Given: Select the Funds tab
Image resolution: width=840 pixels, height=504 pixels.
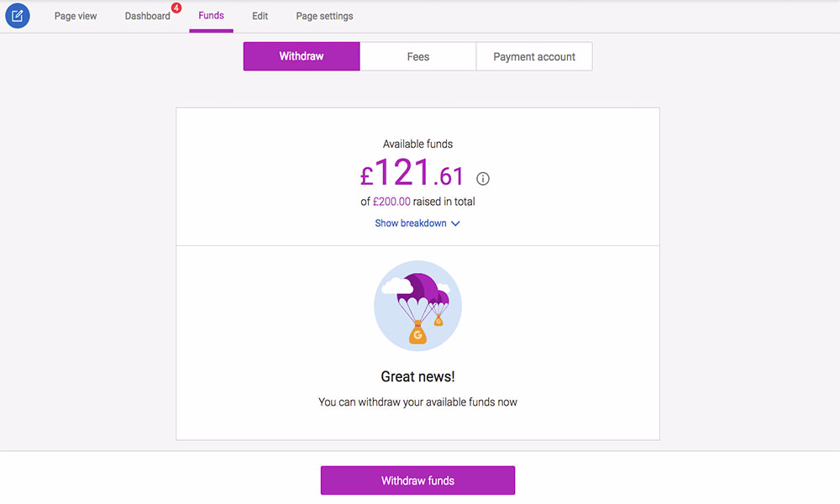Looking at the screenshot, I should click(211, 15).
